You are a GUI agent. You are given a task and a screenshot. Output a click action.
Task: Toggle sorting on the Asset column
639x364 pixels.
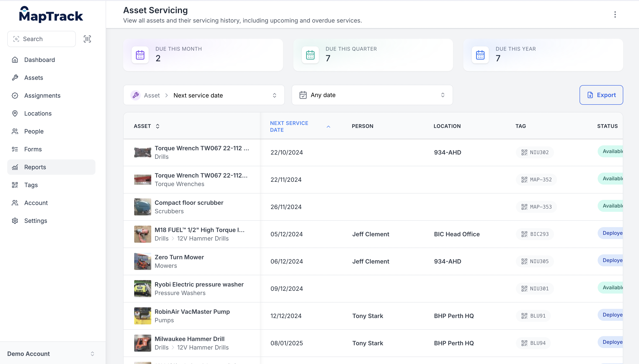pyautogui.click(x=157, y=126)
